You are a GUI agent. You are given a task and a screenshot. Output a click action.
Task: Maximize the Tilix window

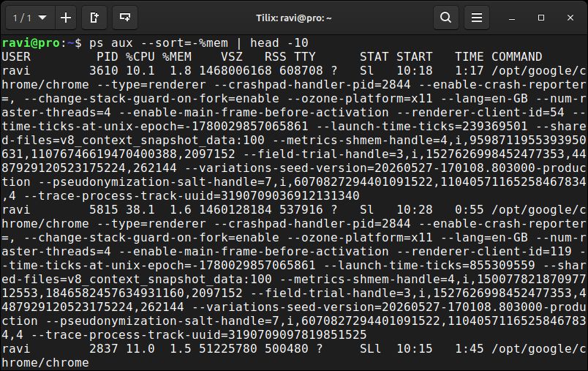pyautogui.click(x=540, y=18)
